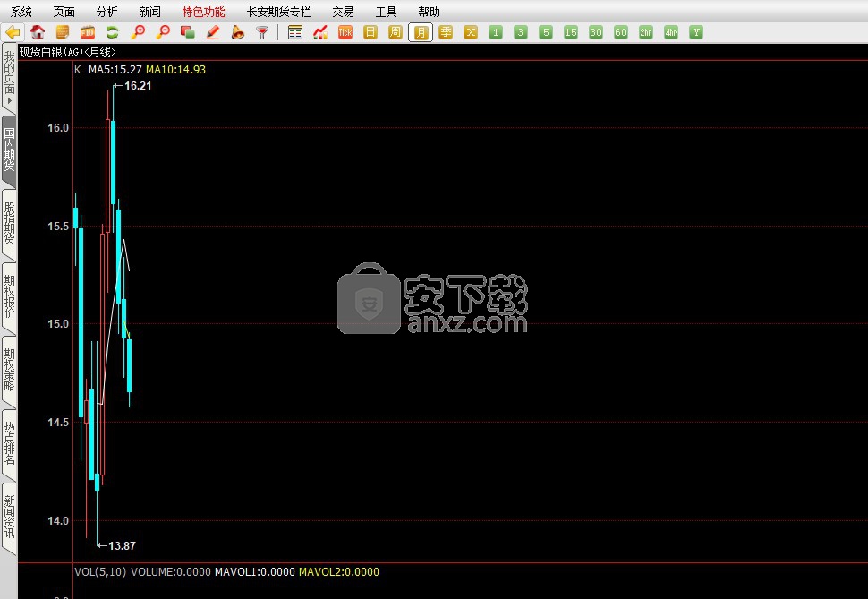Switch to daily (日) K-line period
Image resolution: width=868 pixels, height=599 pixels.
(370, 32)
